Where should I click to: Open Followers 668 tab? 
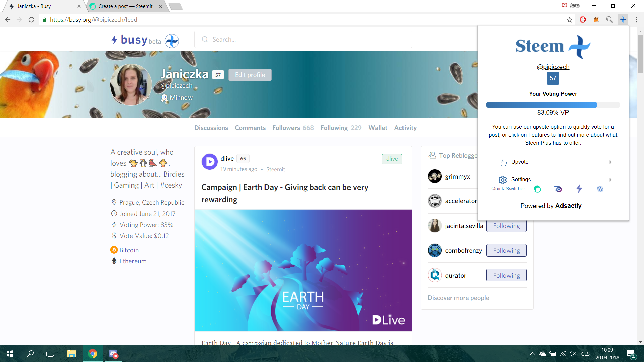click(x=293, y=128)
